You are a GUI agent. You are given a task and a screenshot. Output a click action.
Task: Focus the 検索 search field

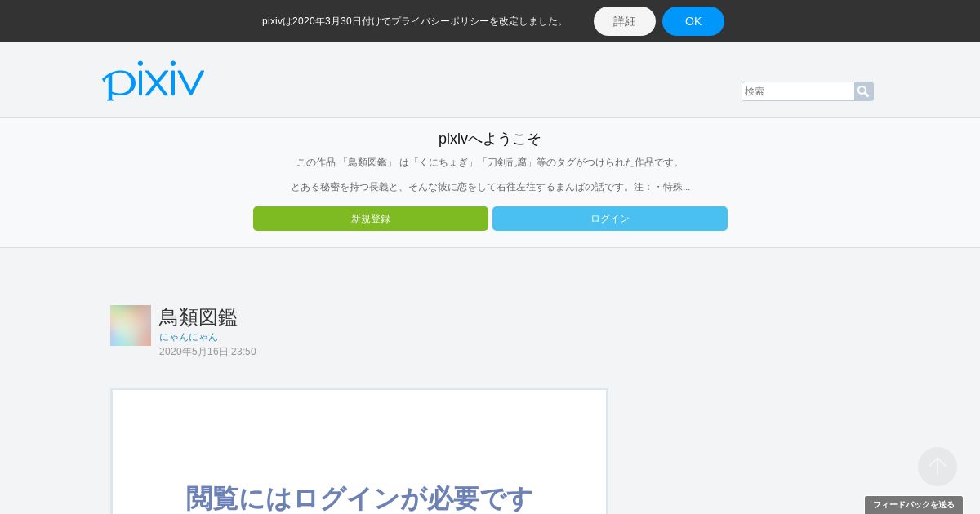click(x=798, y=91)
